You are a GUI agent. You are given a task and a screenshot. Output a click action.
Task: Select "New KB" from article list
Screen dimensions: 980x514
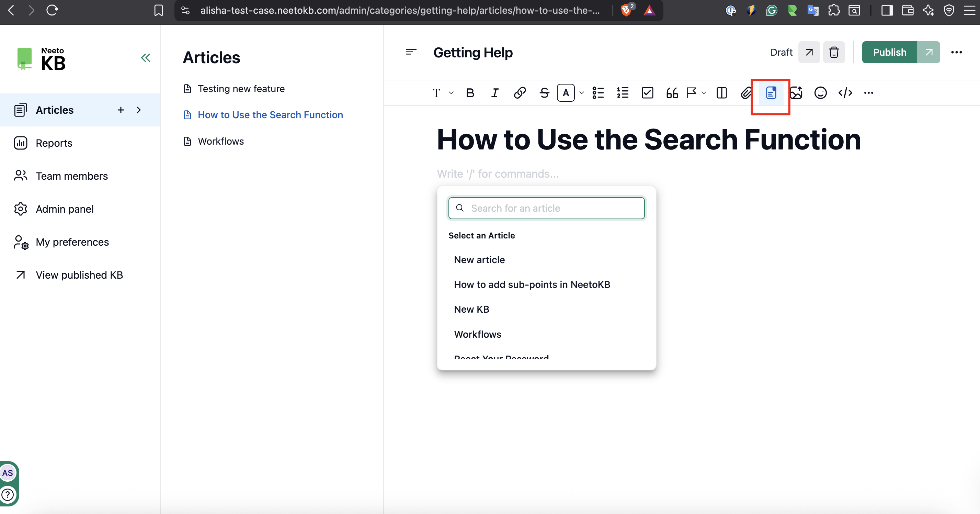[x=471, y=309]
